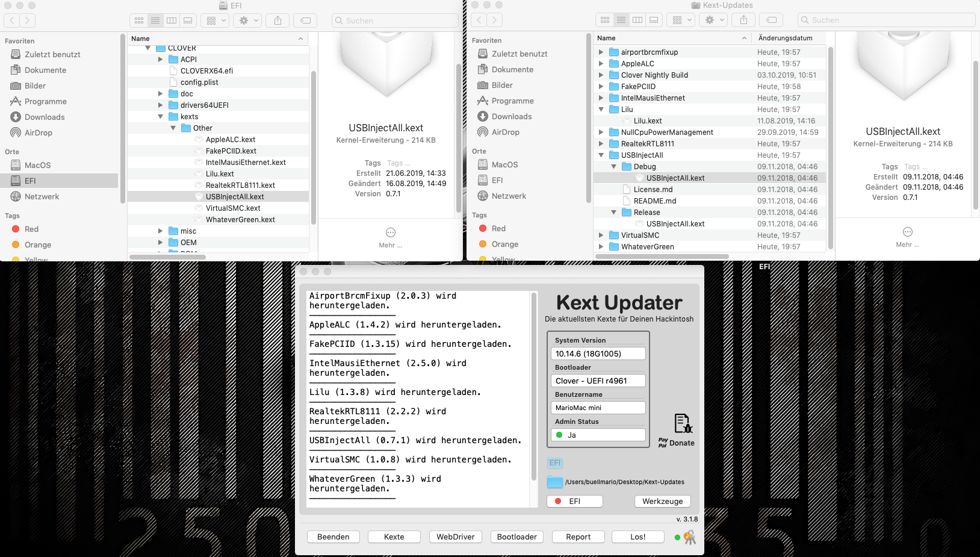Focus the search field in Kext-Updates window
Screen dimensions: 980x557
coord(887,20)
